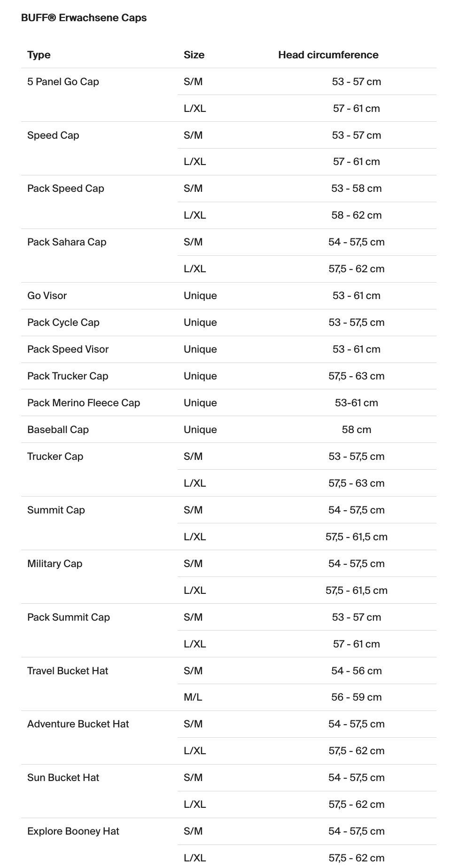Select the Adventure Bucket Hat label
The width and height of the screenshot is (459, 868).
click(x=78, y=724)
